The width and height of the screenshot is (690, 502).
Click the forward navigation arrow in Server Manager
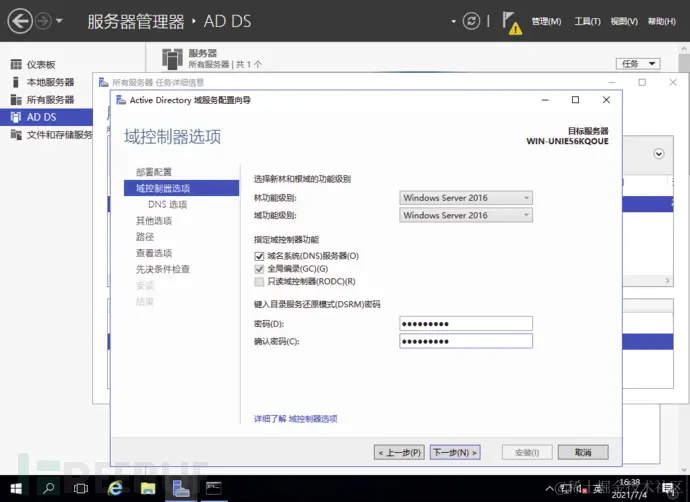tap(43, 21)
